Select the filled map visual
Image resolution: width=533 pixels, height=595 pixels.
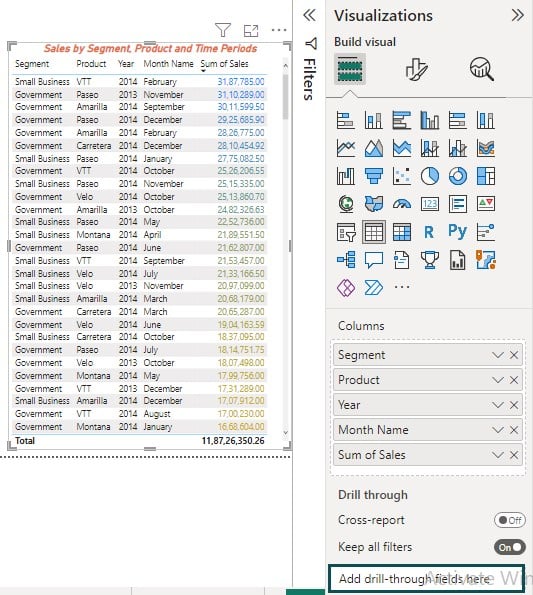[x=373, y=204]
